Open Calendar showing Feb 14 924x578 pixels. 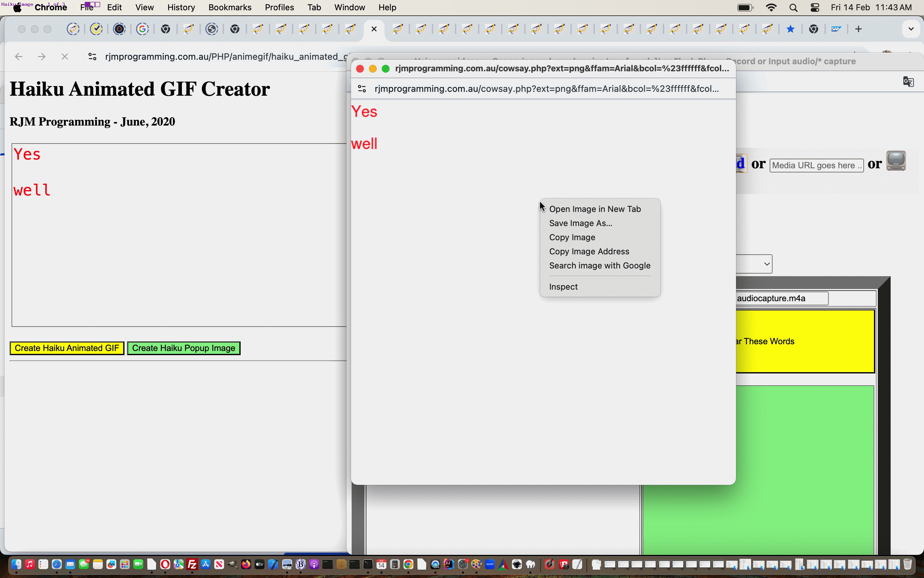(x=381, y=564)
